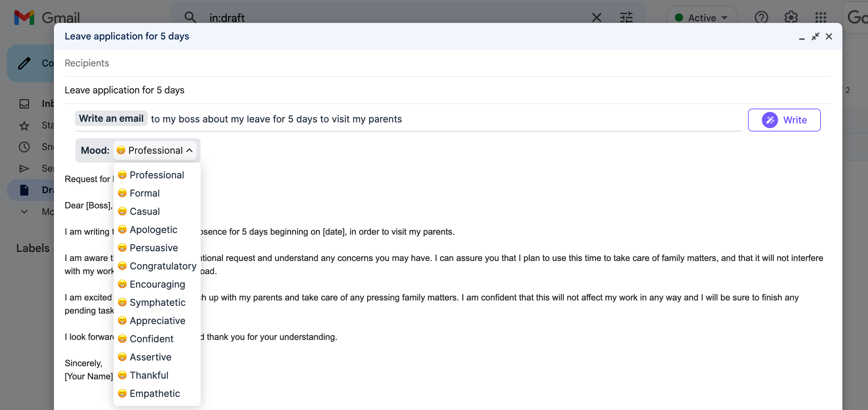Screen dimensions: 868x410
Task: Click the search magnifying glass icon
Action: [191, 17]
